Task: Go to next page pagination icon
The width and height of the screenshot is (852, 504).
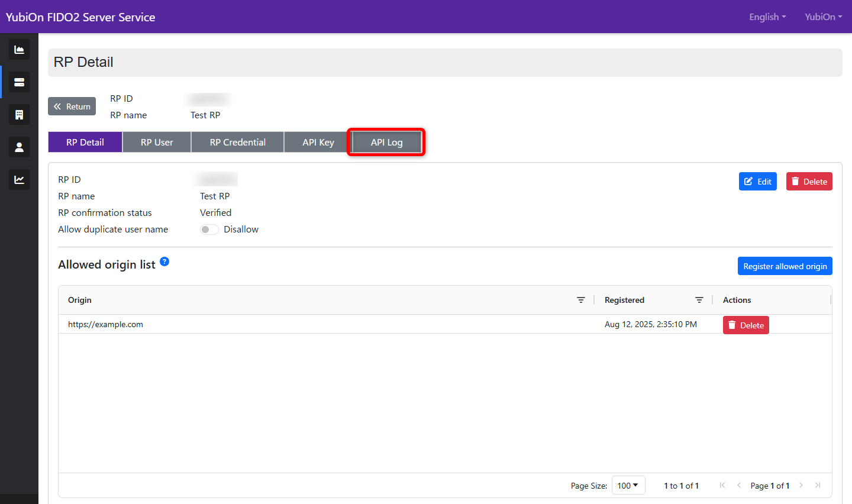Action: coord(801,485)
